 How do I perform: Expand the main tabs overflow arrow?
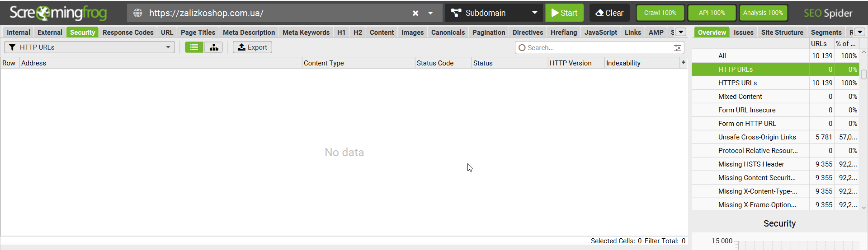(x=681, y=32)
